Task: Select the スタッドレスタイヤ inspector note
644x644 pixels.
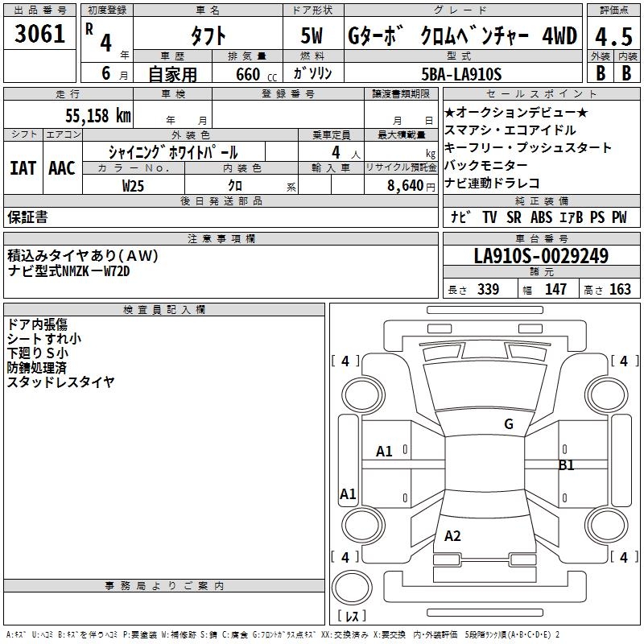Action: pos(61,382)
